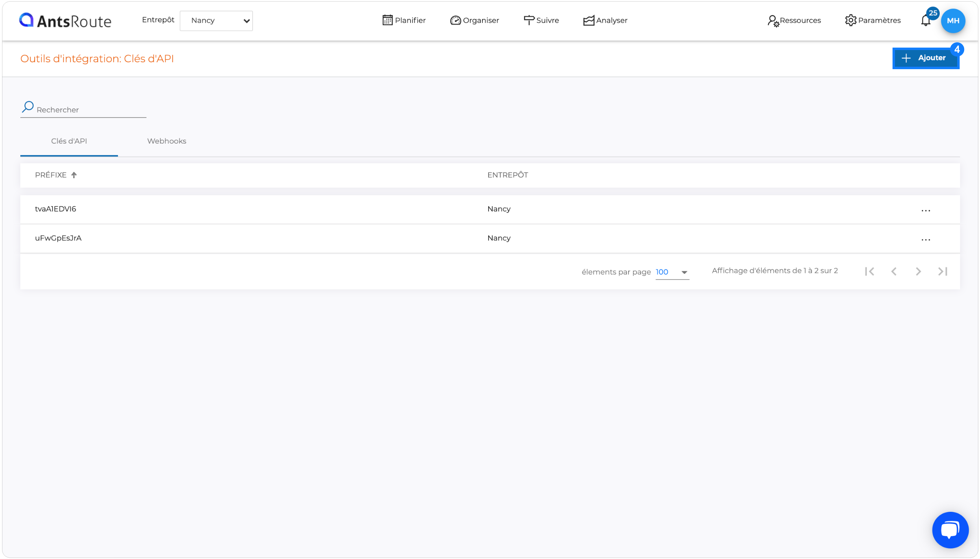Open the MH user avatar menu

[x=953, y=21]
